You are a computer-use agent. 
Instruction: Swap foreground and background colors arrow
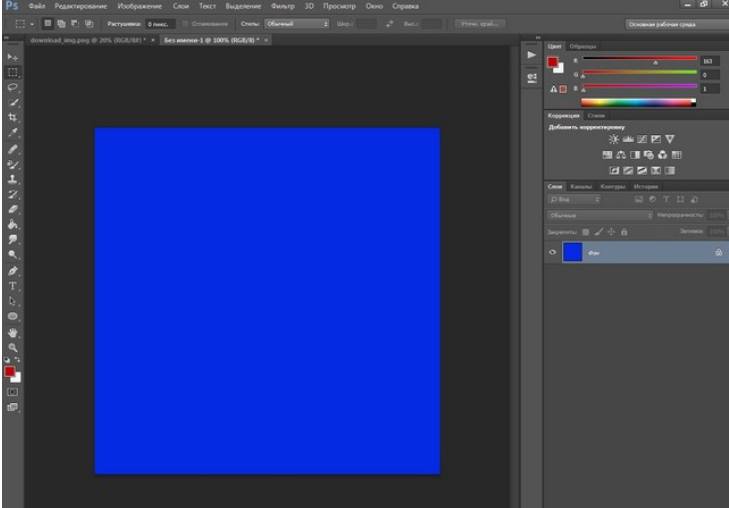(17, 360)
